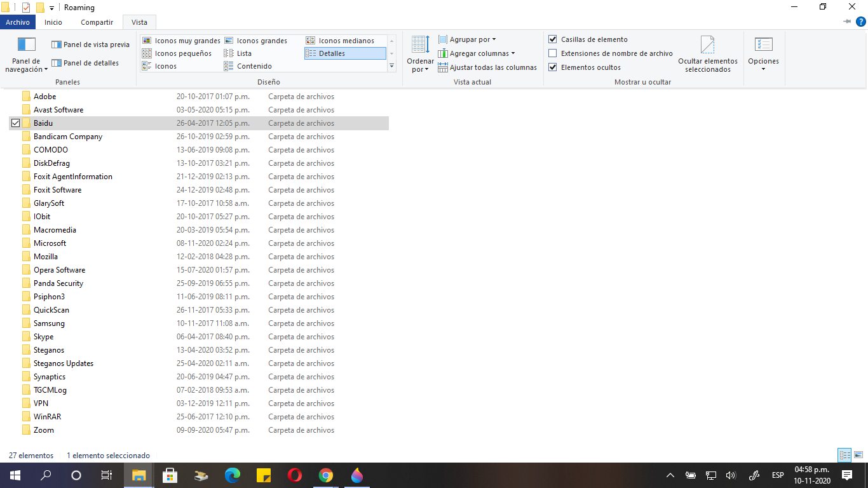The image size is (868, 488).
Task: Switch to large thumbnails view in status bar
Action: (x=858, y=455)
